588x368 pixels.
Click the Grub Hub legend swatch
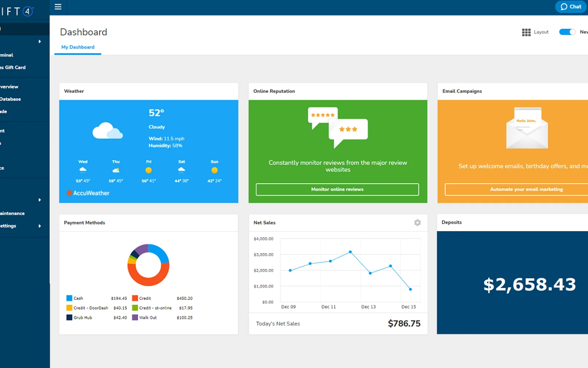tap(69, 317)
